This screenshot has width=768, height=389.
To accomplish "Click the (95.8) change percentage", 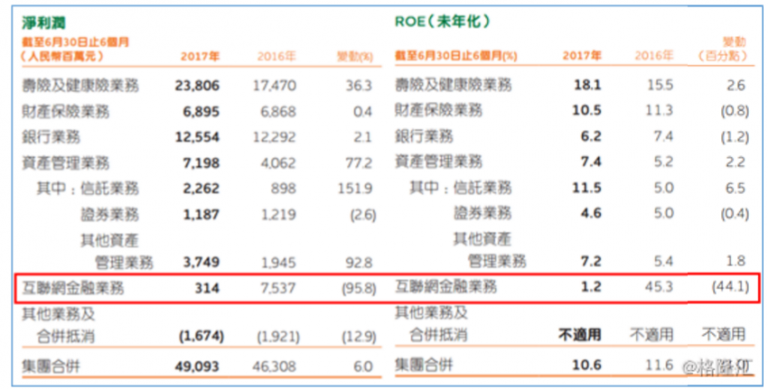I will coord(359,288).
